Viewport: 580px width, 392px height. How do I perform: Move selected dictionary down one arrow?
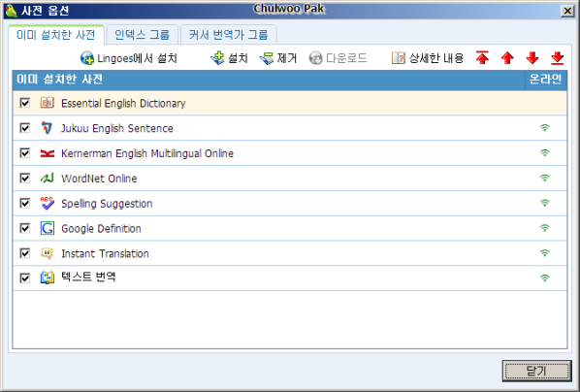[532, 58]
